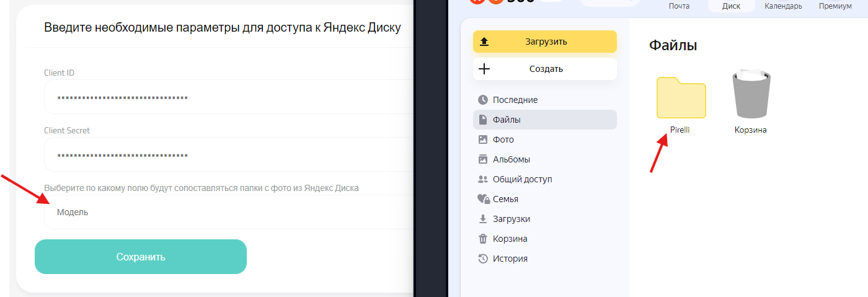Open Общий доступ in the sidebar
868x297 pixels.
[545, 179]
